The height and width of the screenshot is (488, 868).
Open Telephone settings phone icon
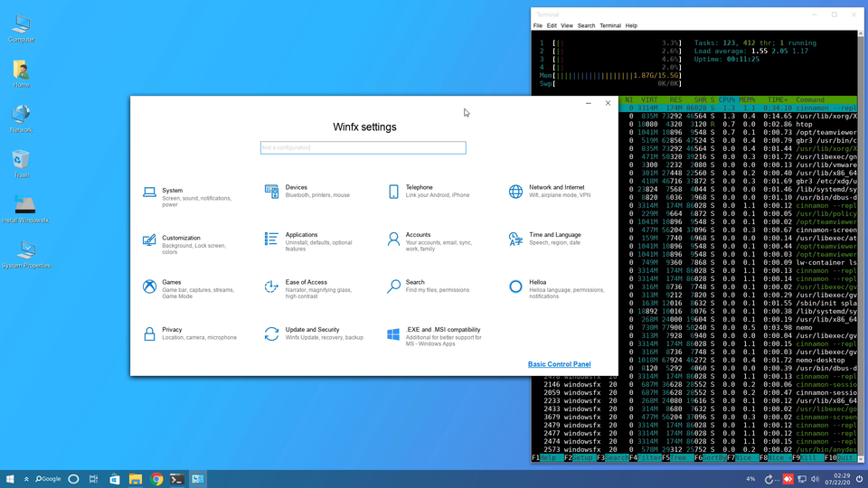coord(393,192)
